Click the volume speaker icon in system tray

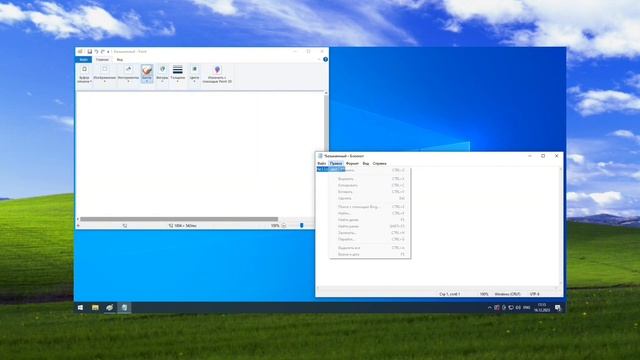[x=518, y=308]
